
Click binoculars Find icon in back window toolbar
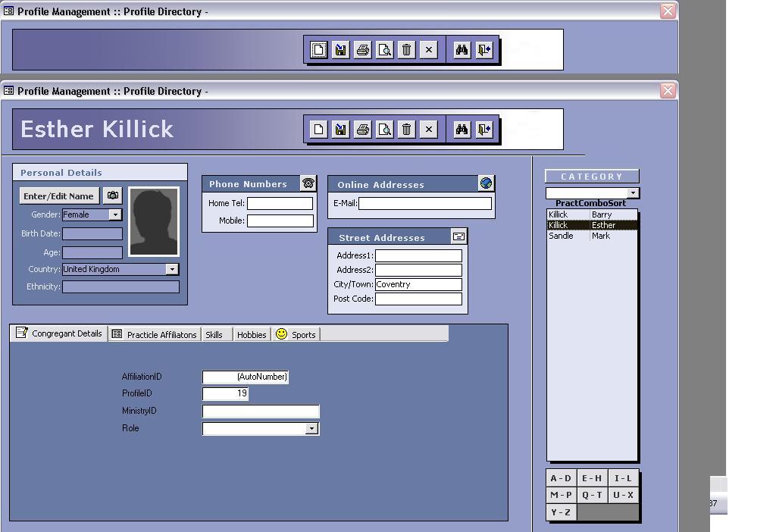click(462, 50)
